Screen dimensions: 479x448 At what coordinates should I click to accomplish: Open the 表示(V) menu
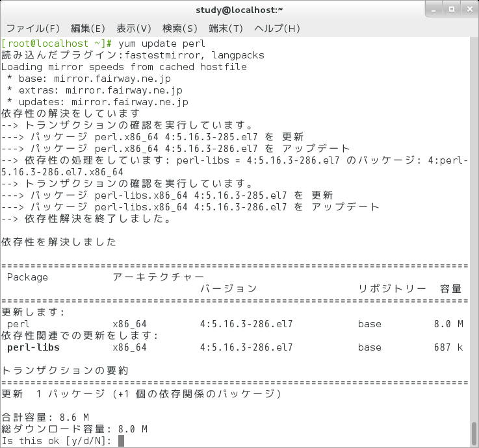(x=134, y=29)
